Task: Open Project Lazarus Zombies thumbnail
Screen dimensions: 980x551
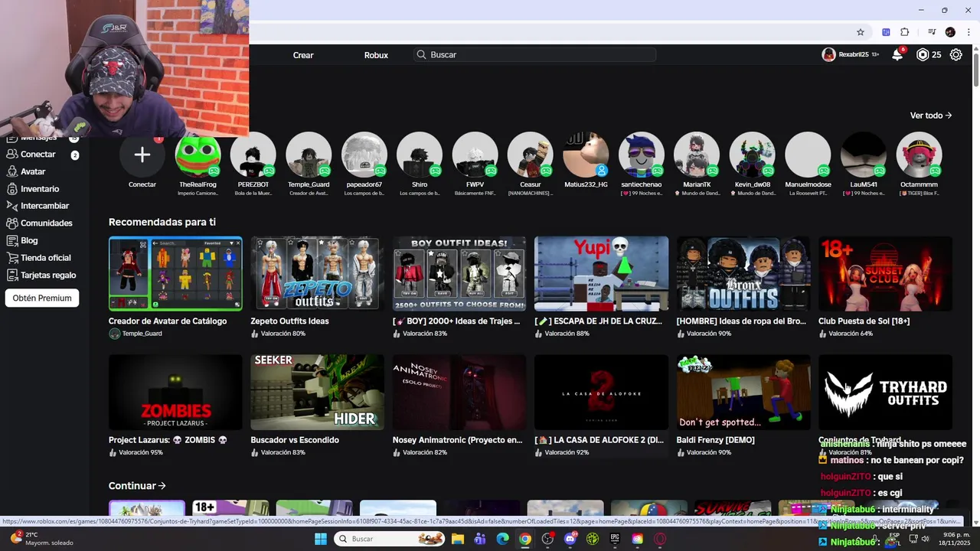Action: [x=175, y=392]
